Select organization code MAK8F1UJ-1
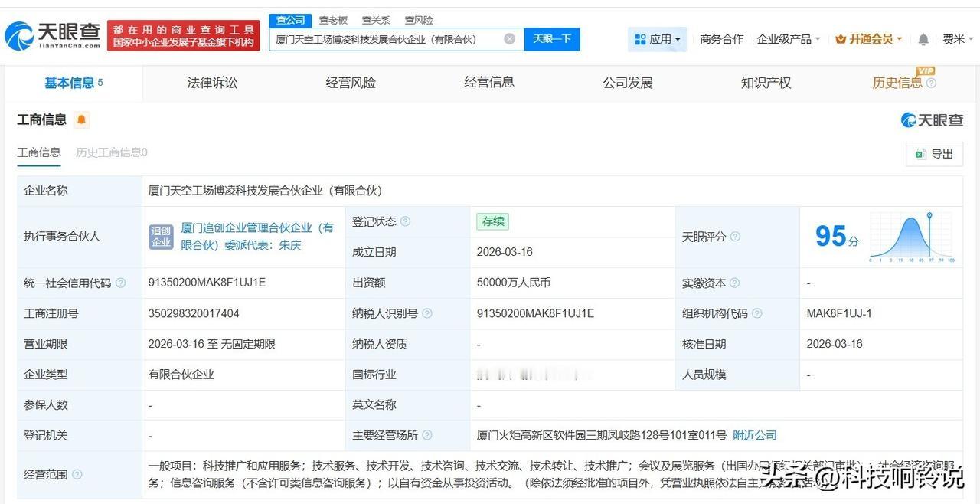This screenshot has height=504, width=980. [839, 313]
